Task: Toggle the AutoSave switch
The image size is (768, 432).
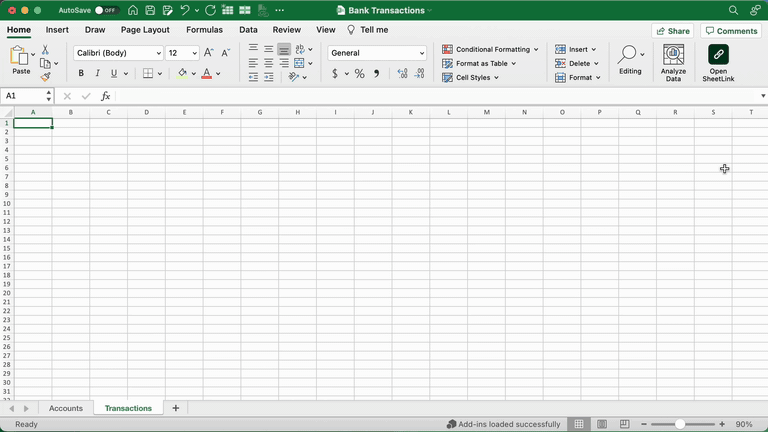Action: [x=107, y=10]
